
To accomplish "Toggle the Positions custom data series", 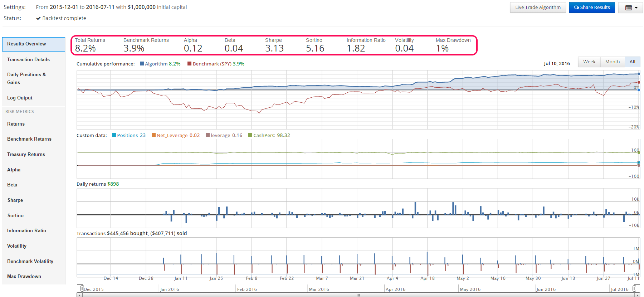I will click(x=114, y=135).
